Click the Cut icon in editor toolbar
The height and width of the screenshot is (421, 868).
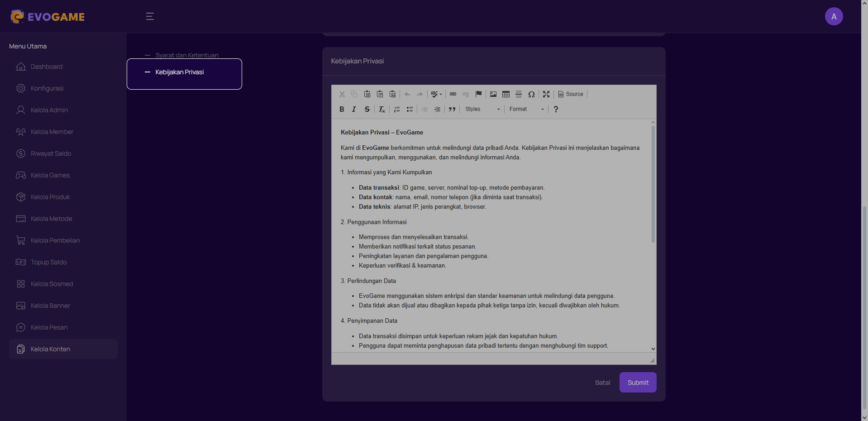(x=342, y=94)
